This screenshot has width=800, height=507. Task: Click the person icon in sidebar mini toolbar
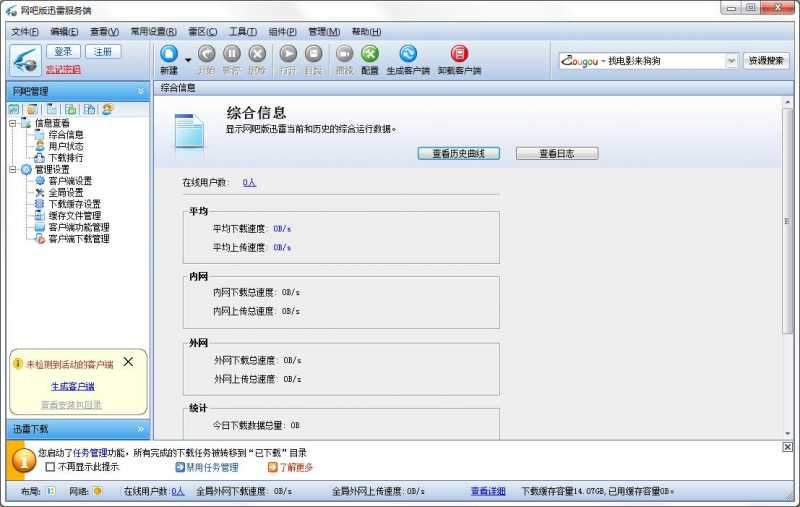tap(107, 109)
